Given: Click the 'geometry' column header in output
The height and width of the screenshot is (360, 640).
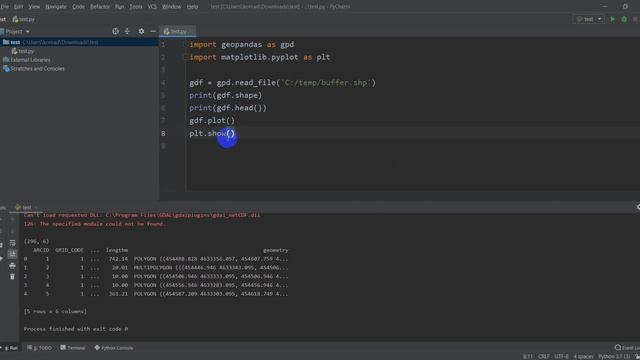Looking at the screenshot, I should [276, 250].
